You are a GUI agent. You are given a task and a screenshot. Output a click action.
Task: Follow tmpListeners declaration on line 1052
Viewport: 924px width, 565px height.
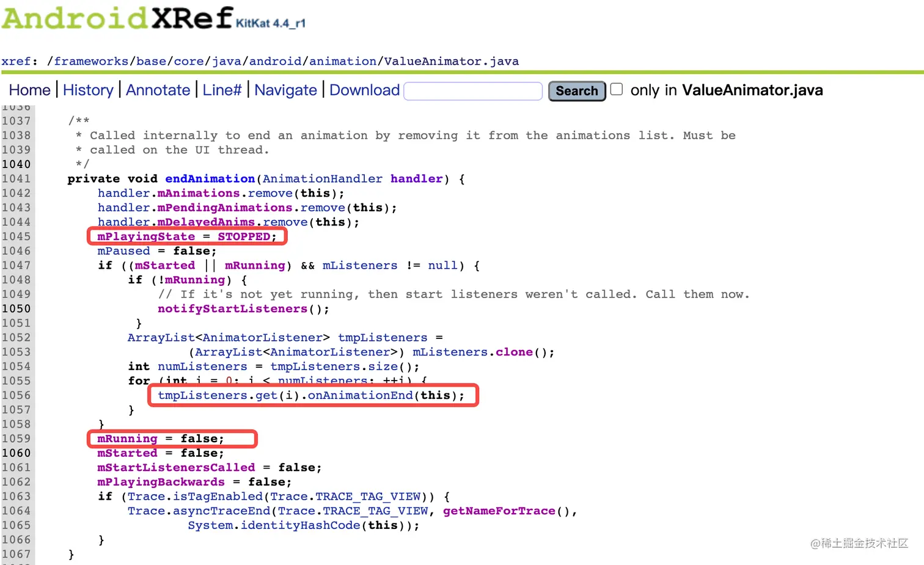click(383, 338)
